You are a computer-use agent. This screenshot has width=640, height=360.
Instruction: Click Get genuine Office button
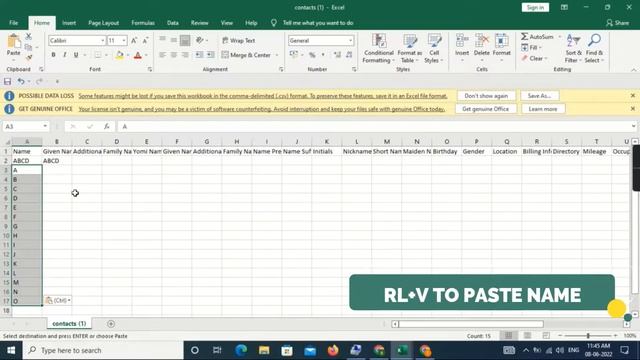(485, 109)
